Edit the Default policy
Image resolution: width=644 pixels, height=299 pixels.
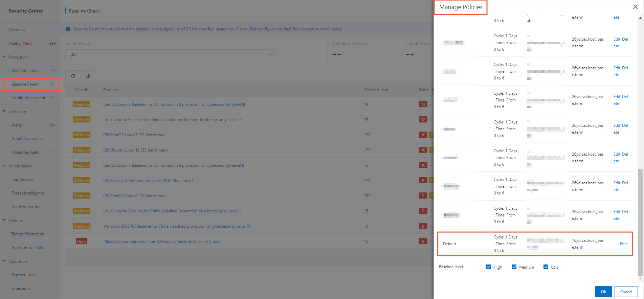[623, 244]
